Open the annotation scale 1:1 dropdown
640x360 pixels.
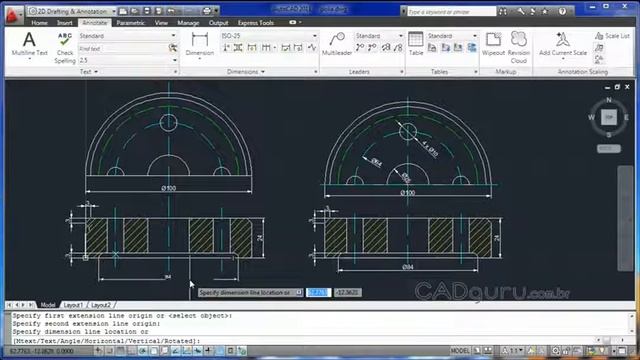pos(513,351)
